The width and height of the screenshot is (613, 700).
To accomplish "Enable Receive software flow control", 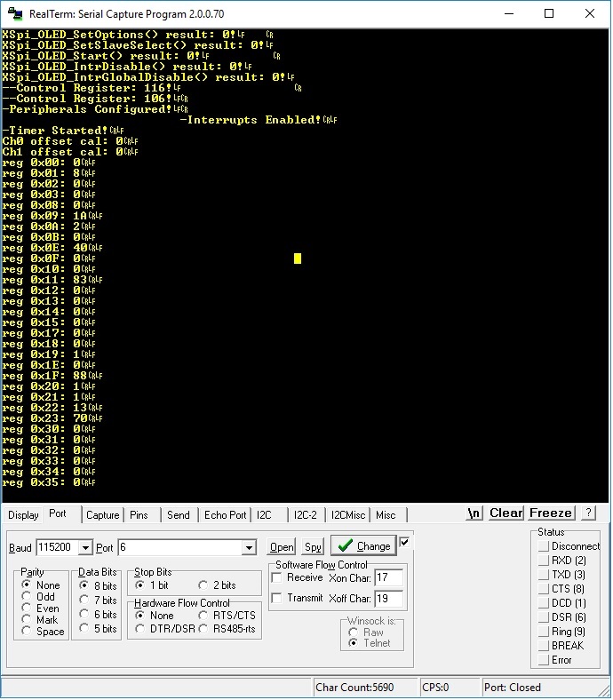I will [x=298, y=577].
